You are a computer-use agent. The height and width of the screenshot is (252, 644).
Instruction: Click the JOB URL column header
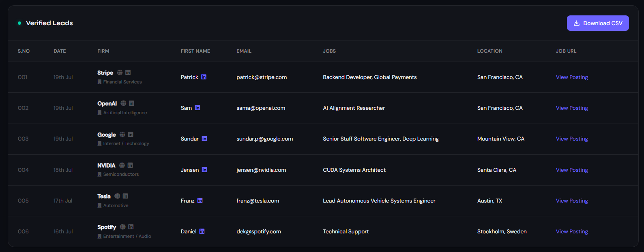pos(566,51)
